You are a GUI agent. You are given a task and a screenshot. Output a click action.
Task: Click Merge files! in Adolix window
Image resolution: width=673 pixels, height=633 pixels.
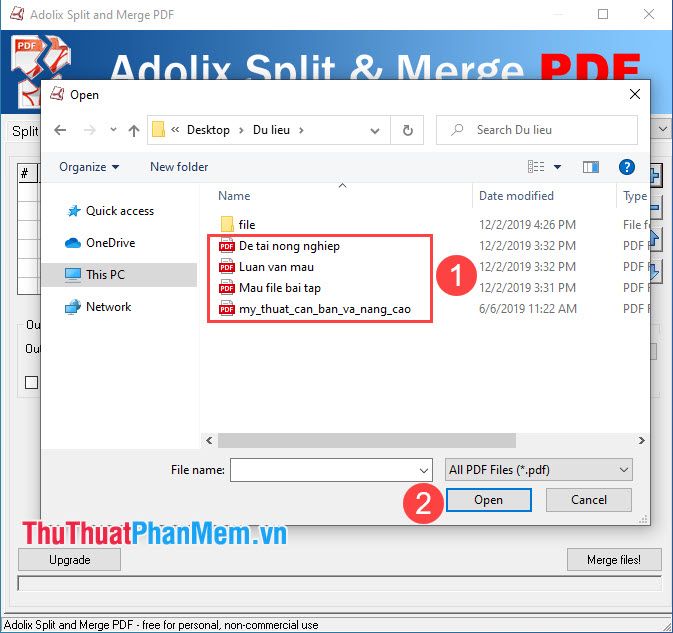coord(614,560)
